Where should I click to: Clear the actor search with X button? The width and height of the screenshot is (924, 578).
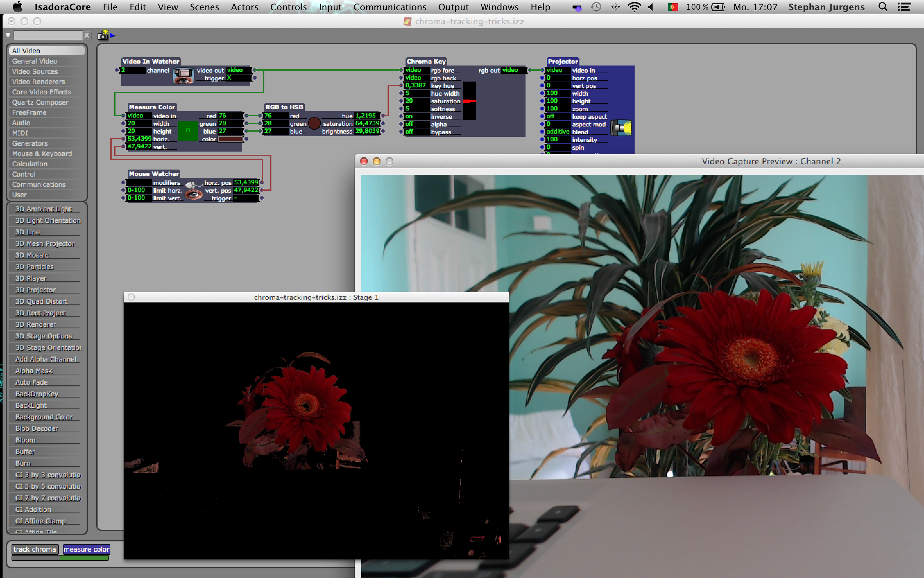click(x=87, y=36)
